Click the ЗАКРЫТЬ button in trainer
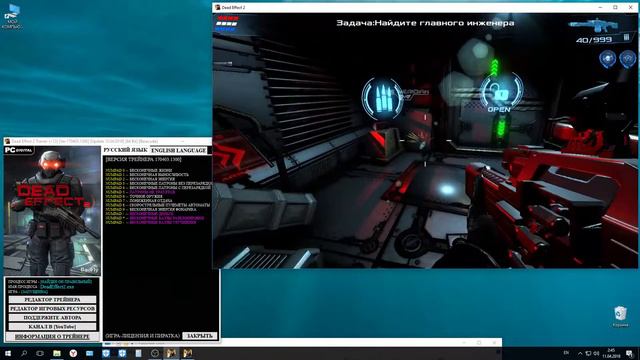 pyautogui.click(x=200, y=336)
